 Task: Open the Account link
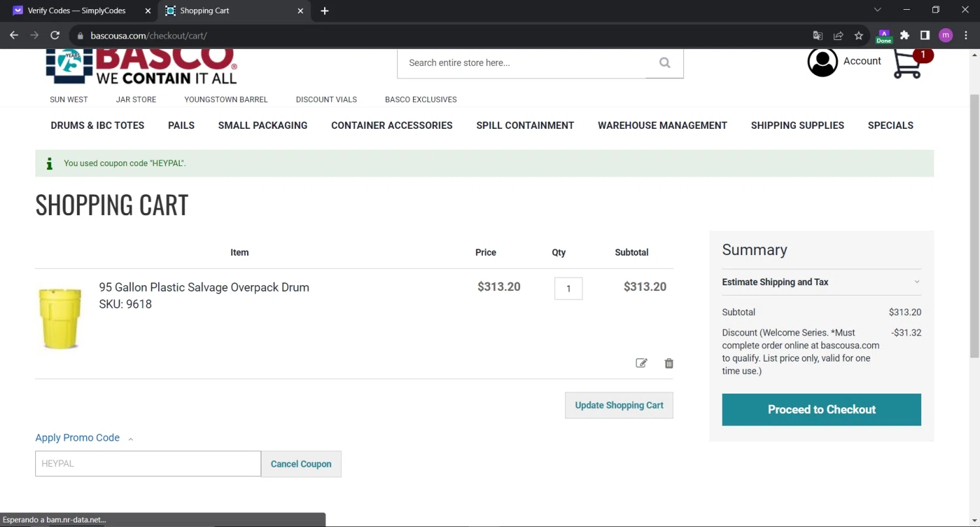[862, 61]
